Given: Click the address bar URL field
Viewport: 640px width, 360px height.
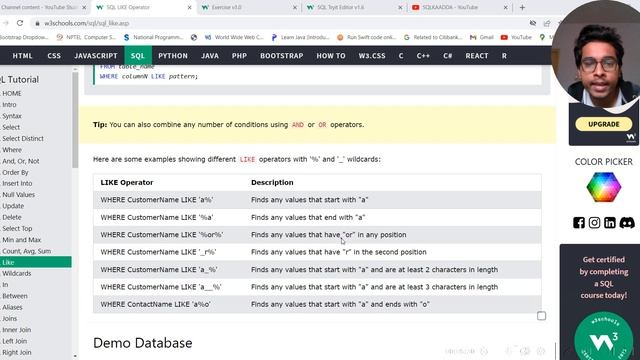Looking at the screenshot, I should click(278, 23).
